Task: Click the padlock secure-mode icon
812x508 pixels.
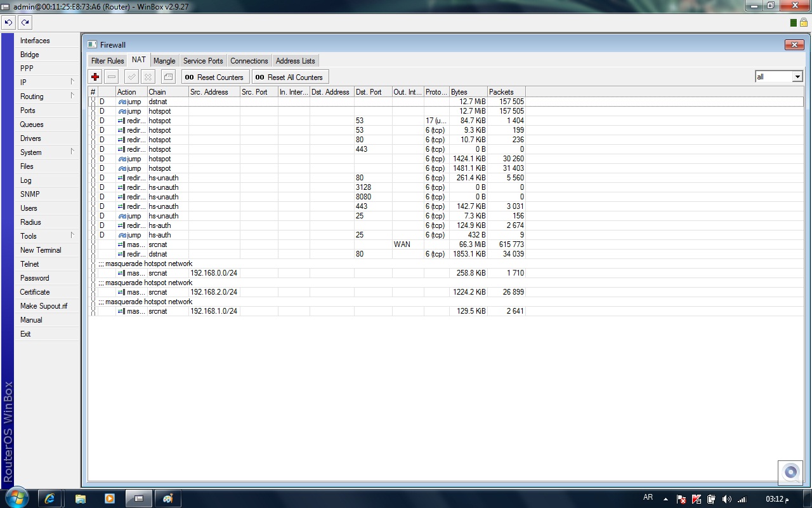Action: click(803, 22)
